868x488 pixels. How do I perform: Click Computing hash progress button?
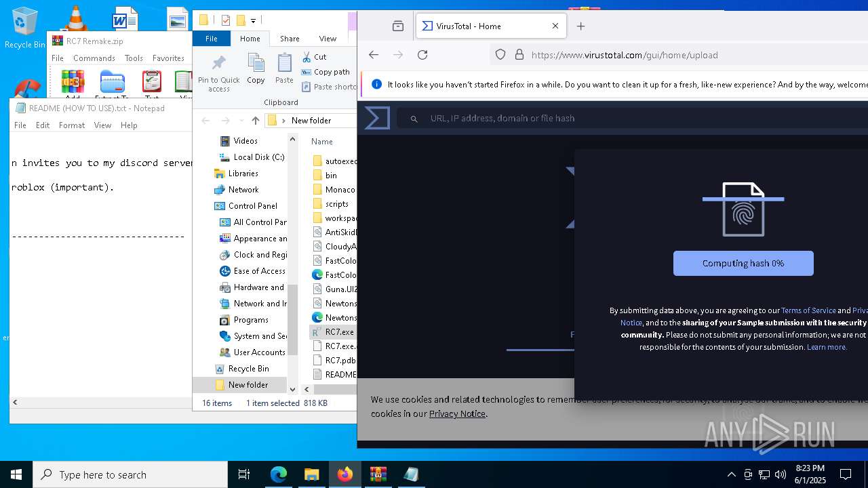click(743, 263)
